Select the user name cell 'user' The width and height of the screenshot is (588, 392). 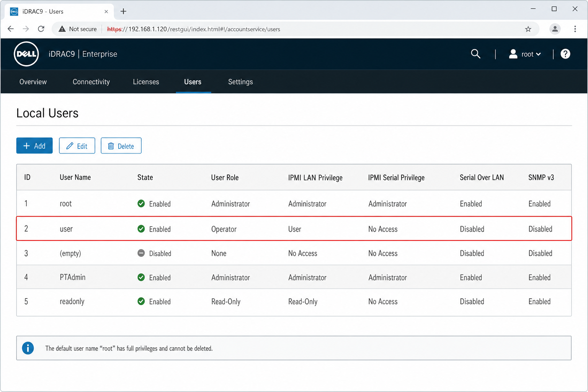tap(66, 229)
